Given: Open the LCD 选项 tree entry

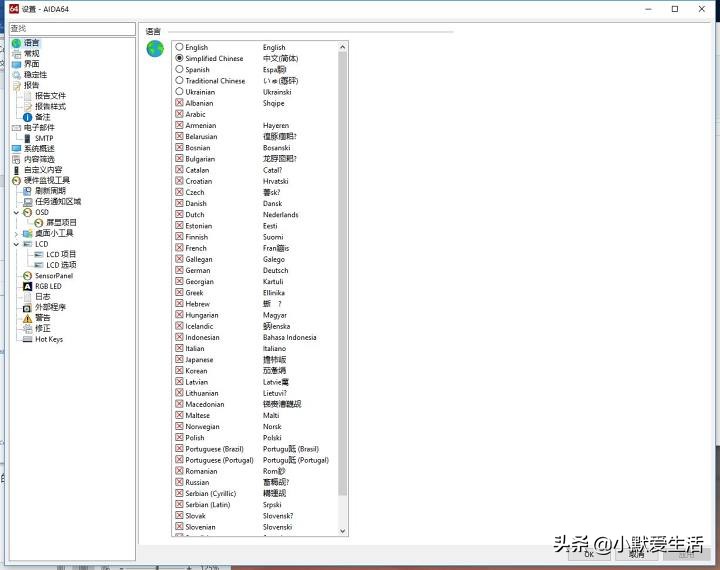Looking at the screenshot, I should (x=62, y=265).
